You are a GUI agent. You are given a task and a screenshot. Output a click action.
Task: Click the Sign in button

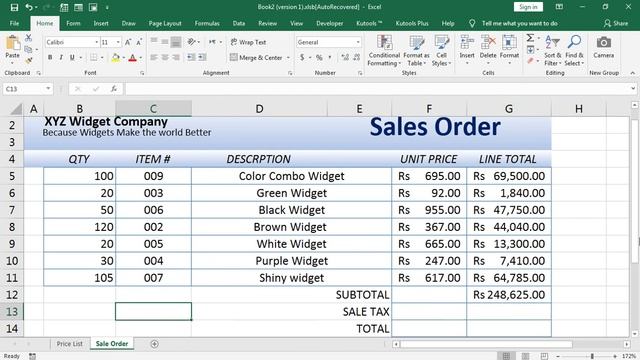click(x=528, y=7)
